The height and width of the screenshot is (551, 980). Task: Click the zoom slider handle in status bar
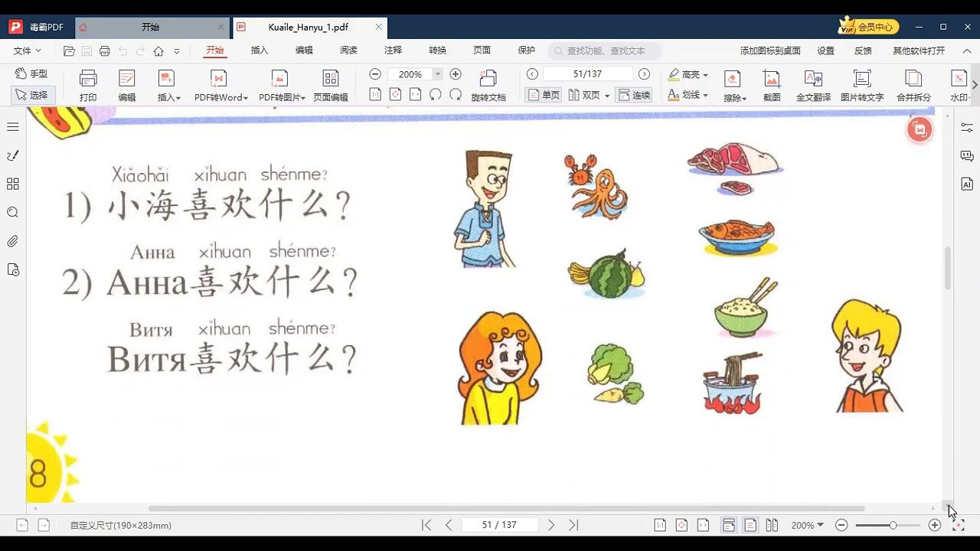pyautogui.click(x=893, y=526)
